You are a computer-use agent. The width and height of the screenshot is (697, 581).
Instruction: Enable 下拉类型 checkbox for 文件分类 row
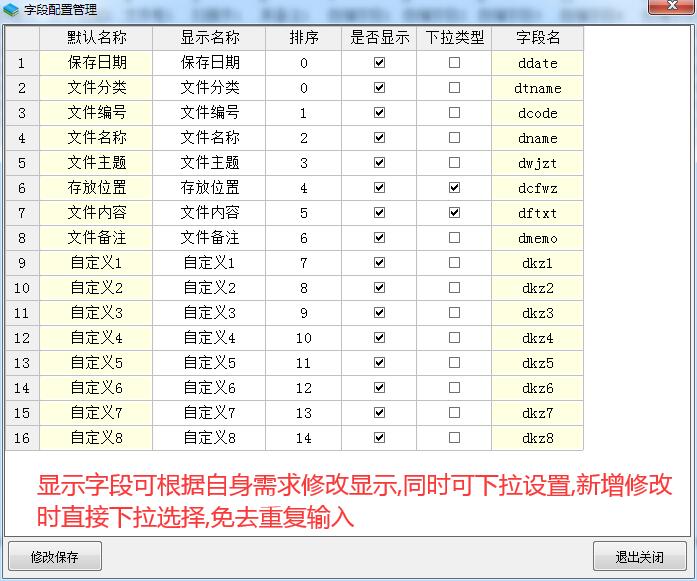tap(454, 88)
